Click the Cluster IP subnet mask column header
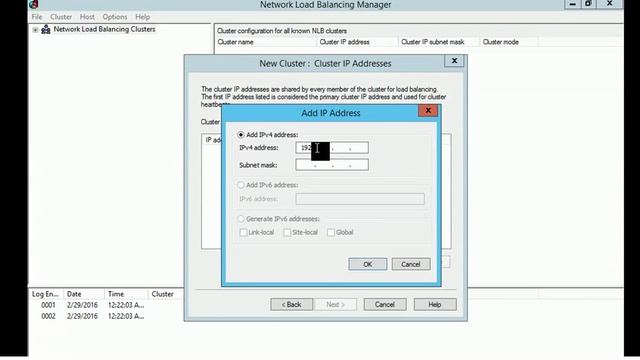 pos(439,42)
